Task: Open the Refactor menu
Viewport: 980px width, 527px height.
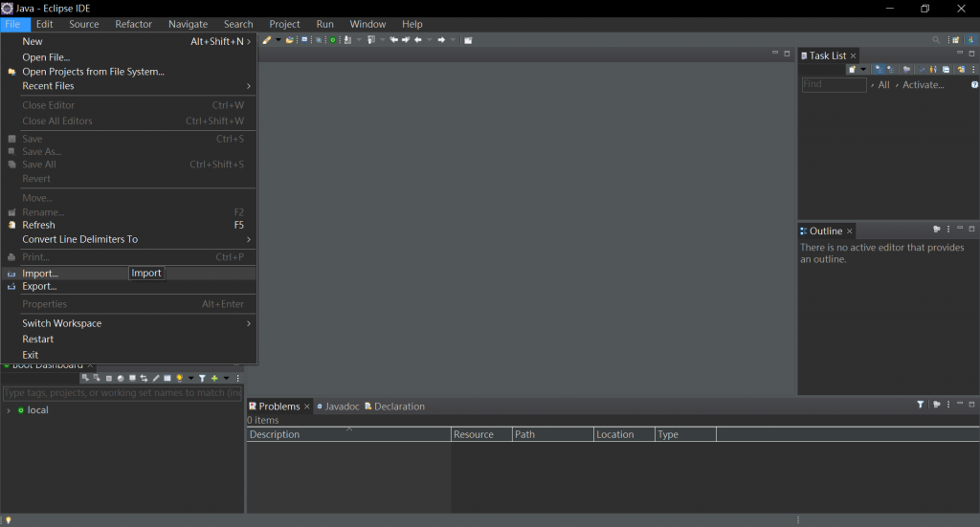Action: [133, 24]
